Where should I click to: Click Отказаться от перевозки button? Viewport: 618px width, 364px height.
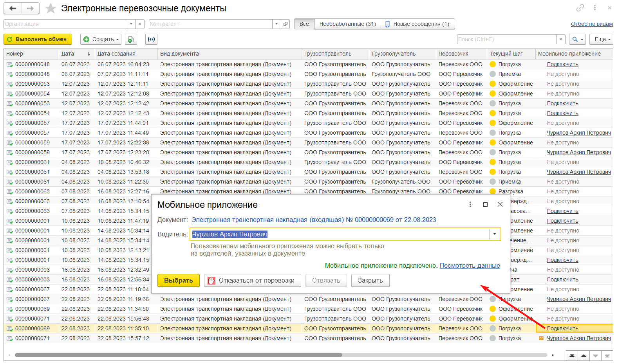[x=253, y=281]
